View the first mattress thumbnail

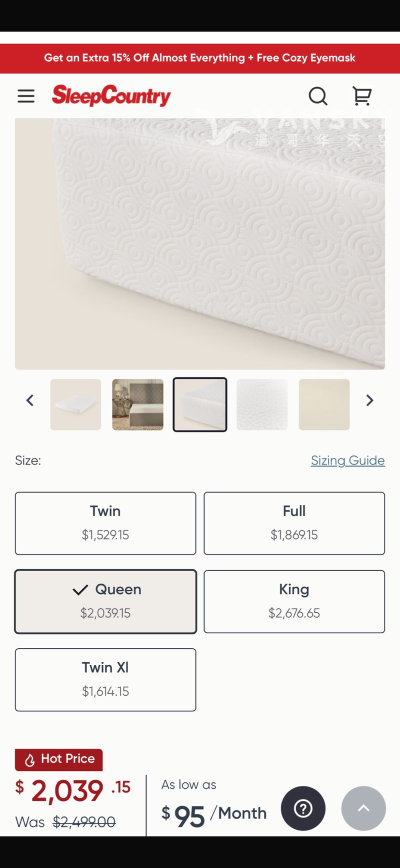pos(75,404)
